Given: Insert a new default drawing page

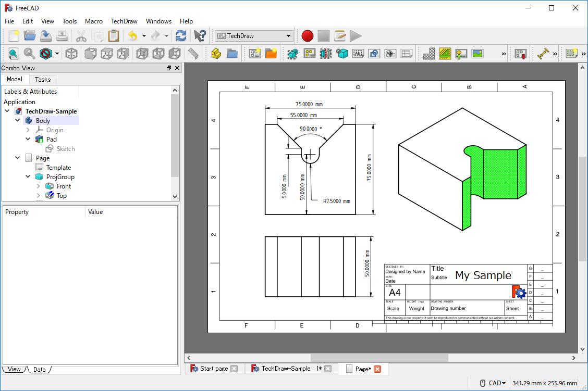Looking at the screenshot, I should pyautogui.click(x=254, y=53).
